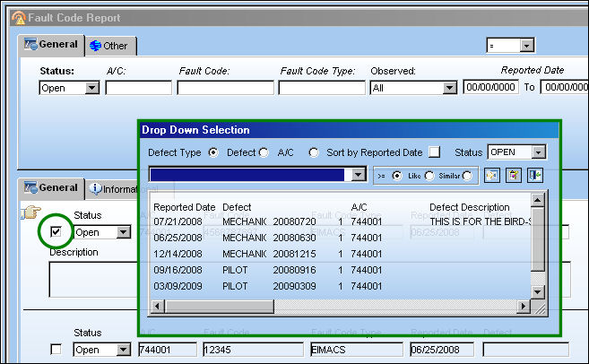589x364 pixels.
Task: Select the 07/21/2008 MECHANIC 20080720 row
Action: (341, 221)
